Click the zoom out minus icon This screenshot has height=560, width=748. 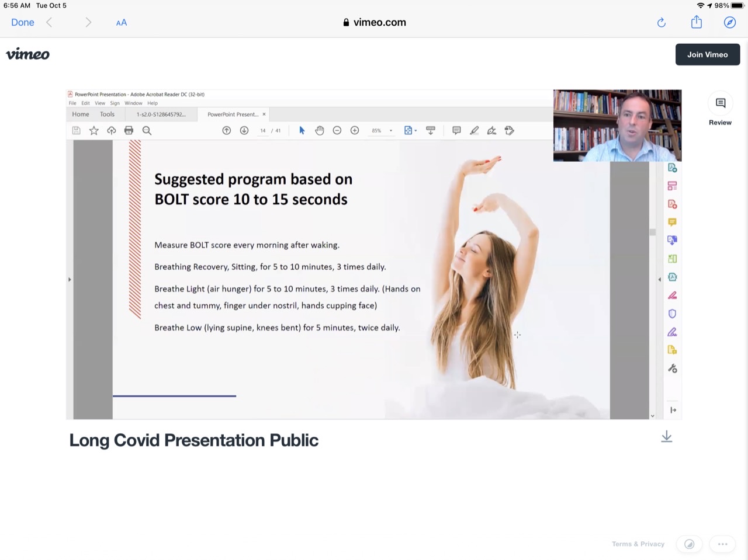click(337, 131)
